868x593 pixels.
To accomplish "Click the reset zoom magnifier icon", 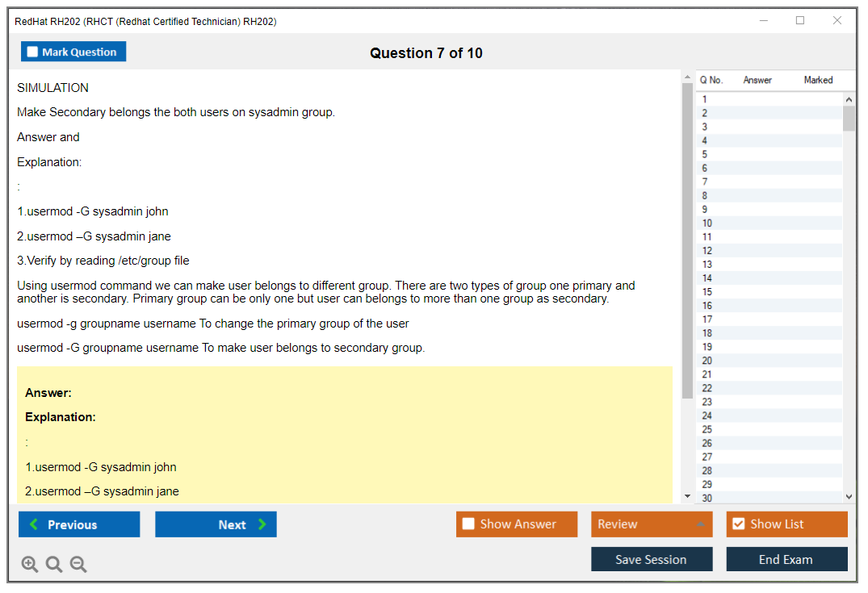I will [54, 565].
